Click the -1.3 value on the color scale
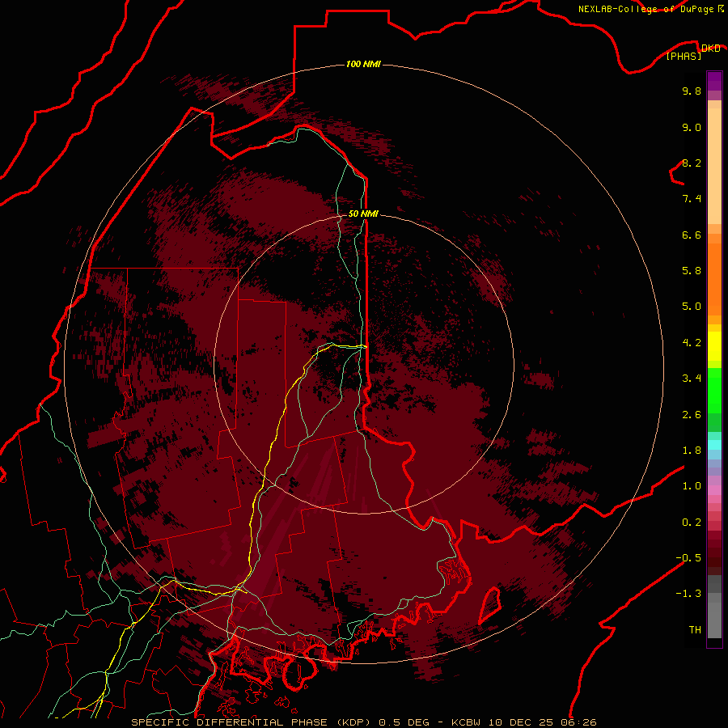 pyautogui.click(x=688, y=594)
